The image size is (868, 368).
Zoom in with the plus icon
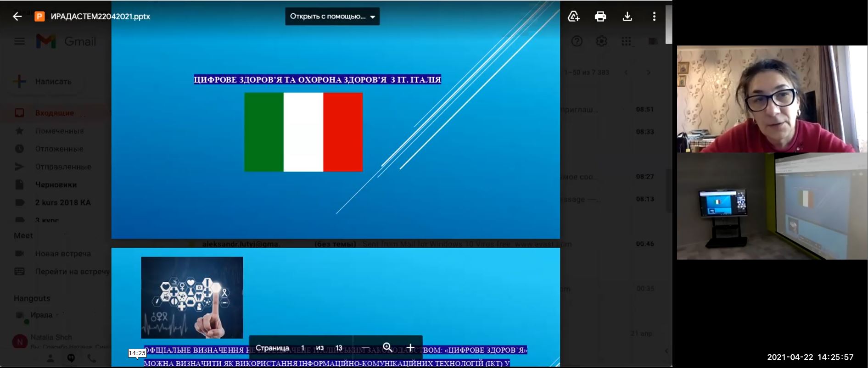[x=410, y=348]
